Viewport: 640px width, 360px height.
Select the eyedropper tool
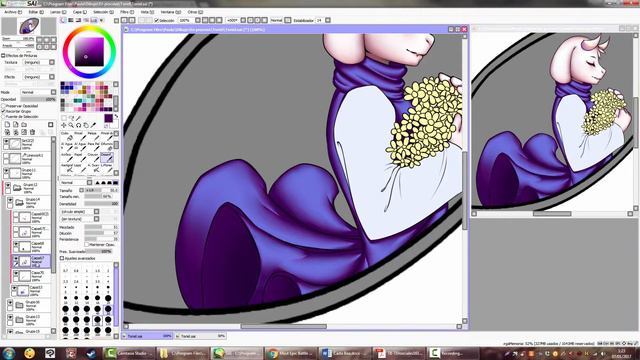coord(93,125)
